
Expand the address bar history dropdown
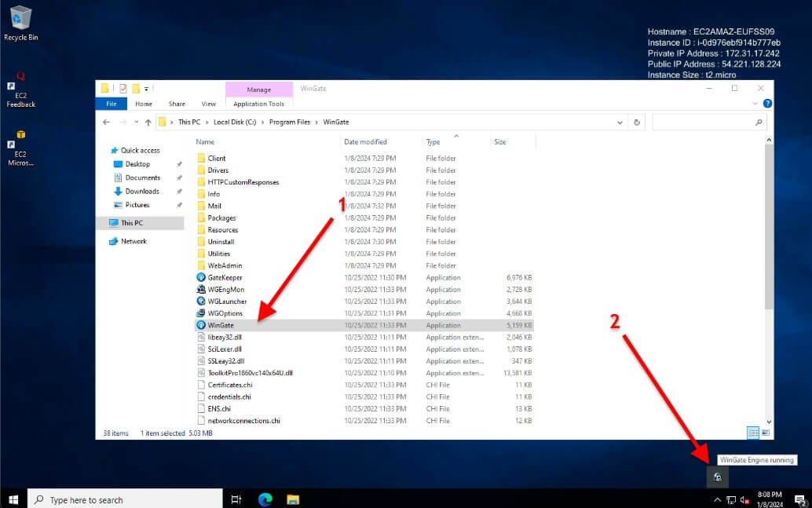(620, 122)
